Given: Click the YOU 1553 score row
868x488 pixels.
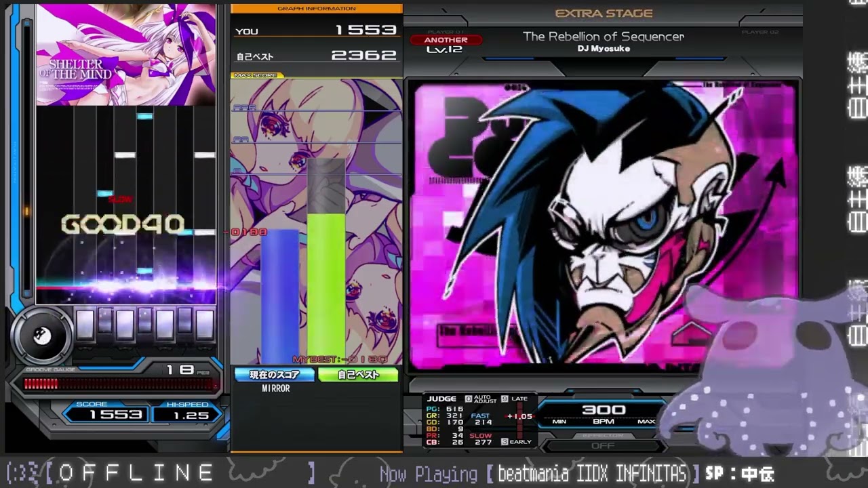Looking at the screenshot, I should pos(316,30).
